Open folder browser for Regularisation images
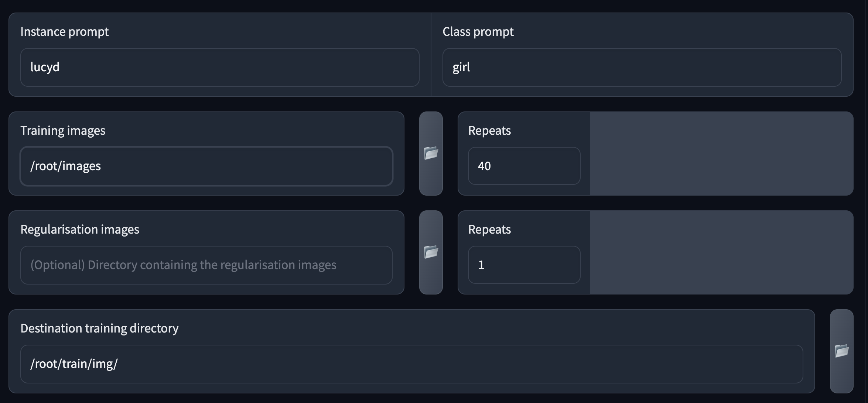Screen dimensions: 868x403 tap(431, 252)
